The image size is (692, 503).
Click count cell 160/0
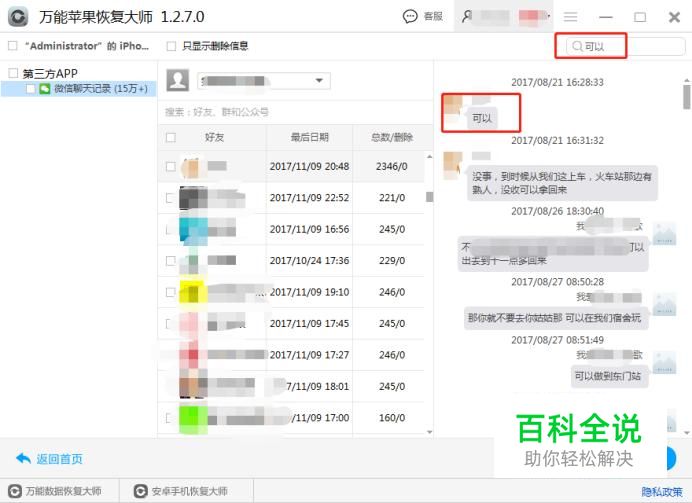pyautogui.click(x=392, y=417)
